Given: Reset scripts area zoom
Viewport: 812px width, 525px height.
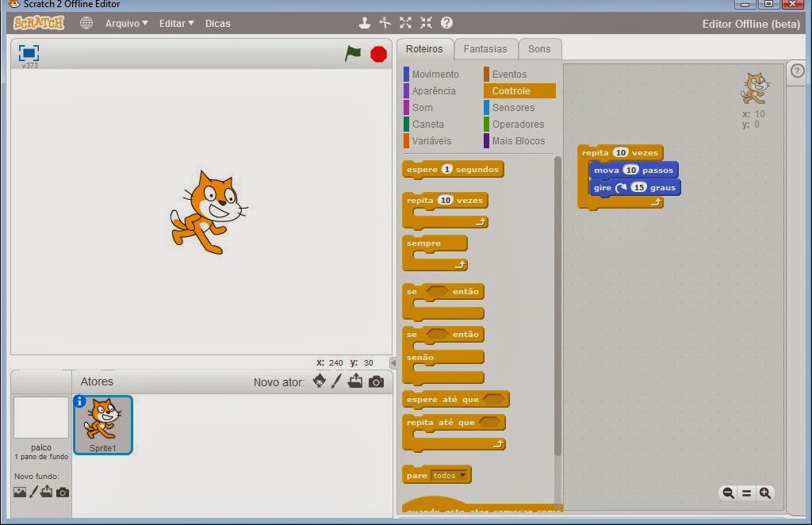Looking at the screenshot, I should click(746, 493).
